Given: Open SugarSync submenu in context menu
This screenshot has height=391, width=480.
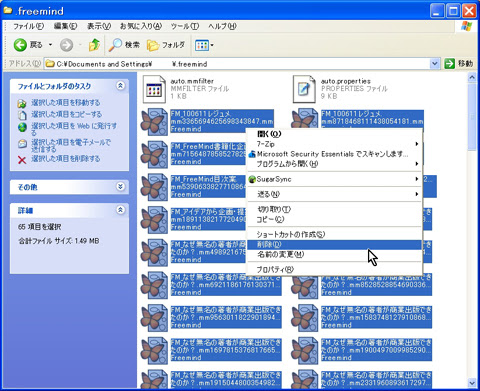Looking at the screenshot, I should point(334,179).
